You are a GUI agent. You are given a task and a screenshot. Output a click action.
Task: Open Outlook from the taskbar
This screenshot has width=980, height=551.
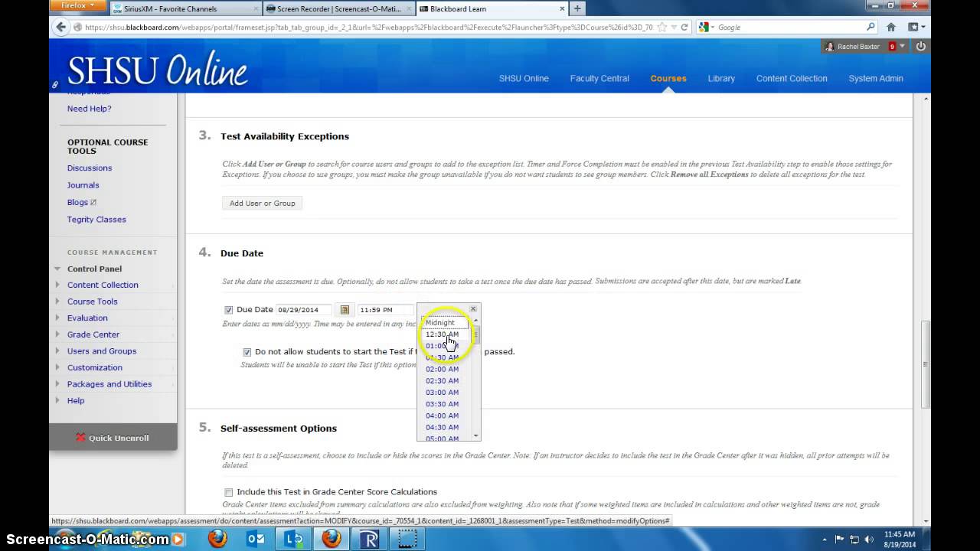[x=255, y=539]
